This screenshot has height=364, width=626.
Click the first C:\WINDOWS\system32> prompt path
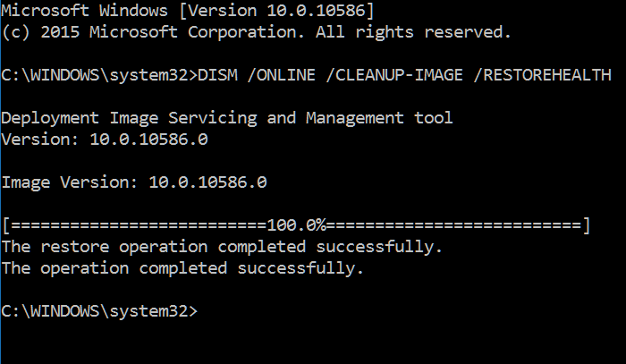click(x=99, y=75)
